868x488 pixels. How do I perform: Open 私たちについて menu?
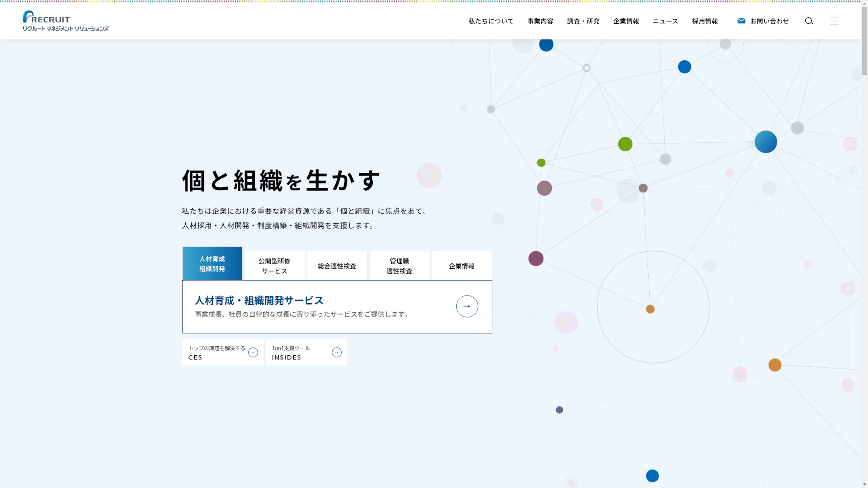pyautogui.click(x=491, y=21)
